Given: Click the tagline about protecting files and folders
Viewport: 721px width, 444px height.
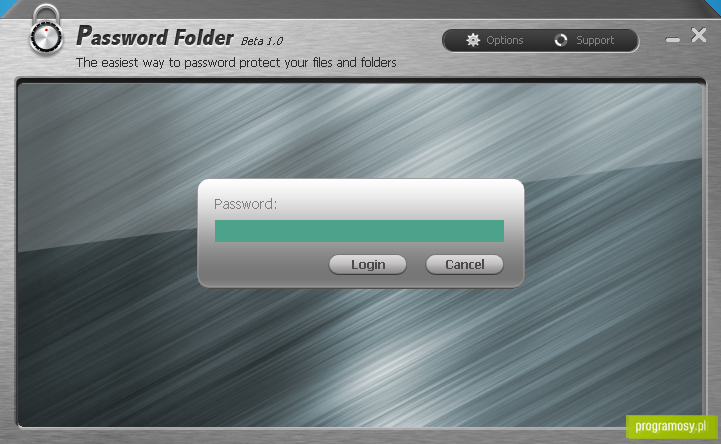Looking at the screenshot, I should 236,63.
